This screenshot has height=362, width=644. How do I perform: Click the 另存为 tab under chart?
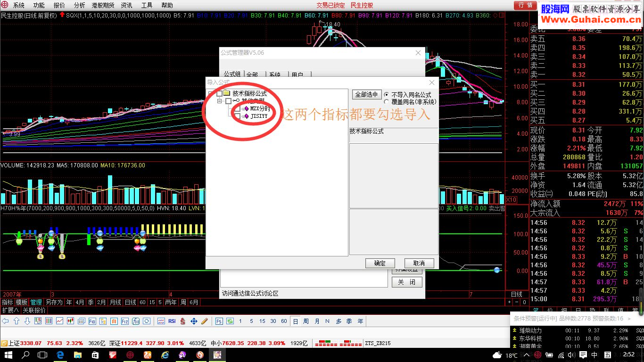[x=54, y=302]
